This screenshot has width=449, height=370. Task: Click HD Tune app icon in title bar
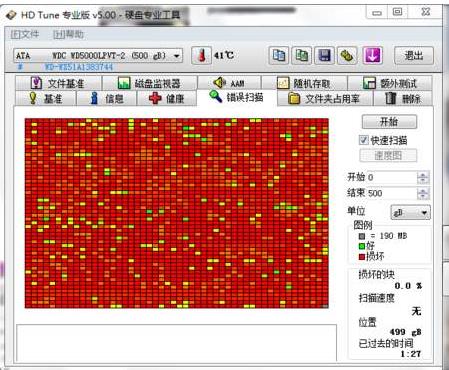pyautogui.click(x=11, y=15)
